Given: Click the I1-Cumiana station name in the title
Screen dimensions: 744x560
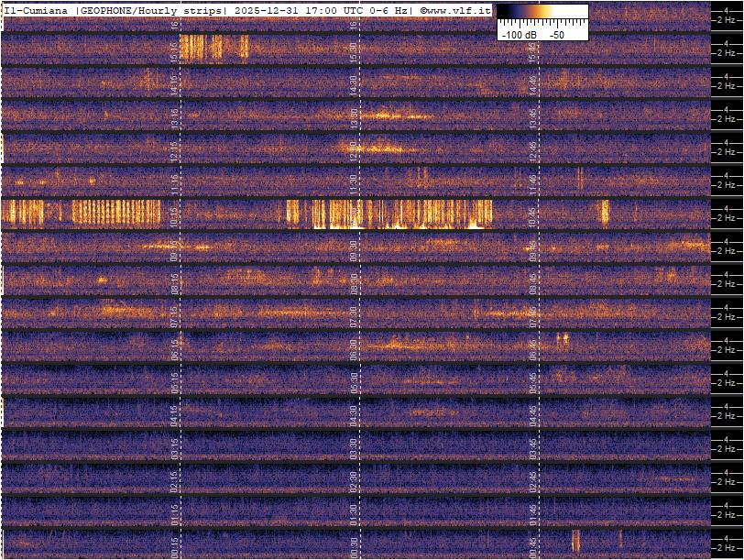Looking at the screenshot, I should (x=37, y=10).
